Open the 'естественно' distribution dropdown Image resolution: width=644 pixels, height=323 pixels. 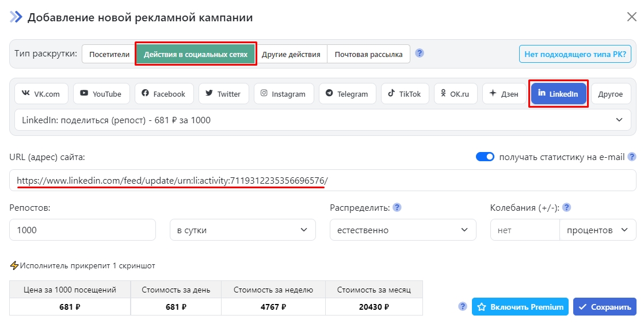(402, 230)
